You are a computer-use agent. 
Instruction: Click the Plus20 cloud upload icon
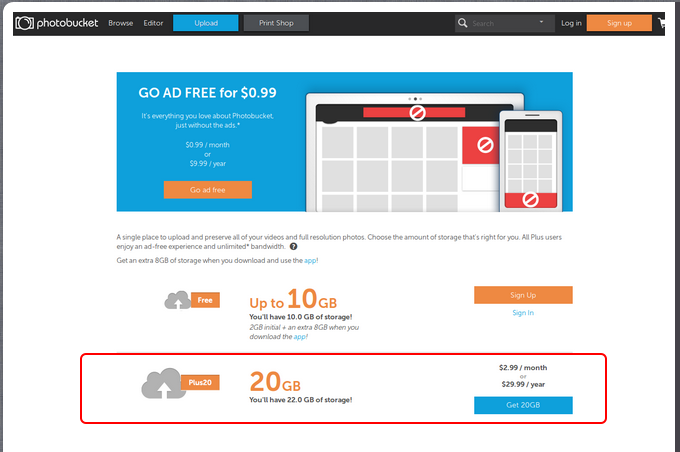point(164,383)
